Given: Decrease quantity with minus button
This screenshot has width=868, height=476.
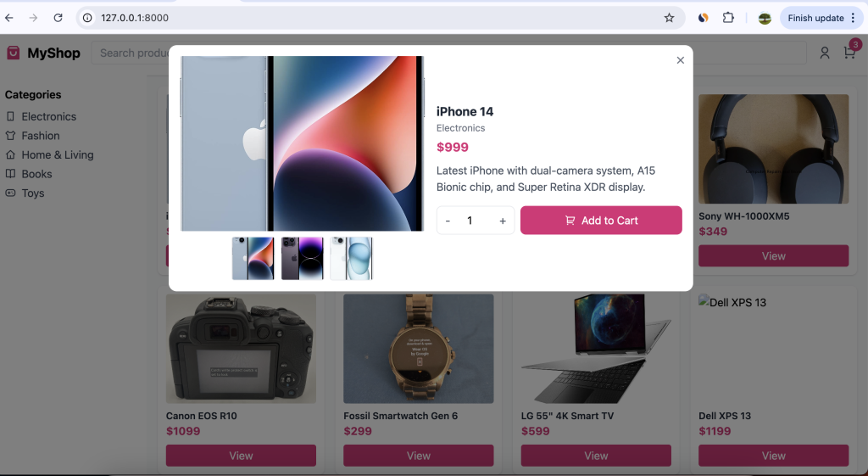Looking at the screenshot, I should point(448,221).
